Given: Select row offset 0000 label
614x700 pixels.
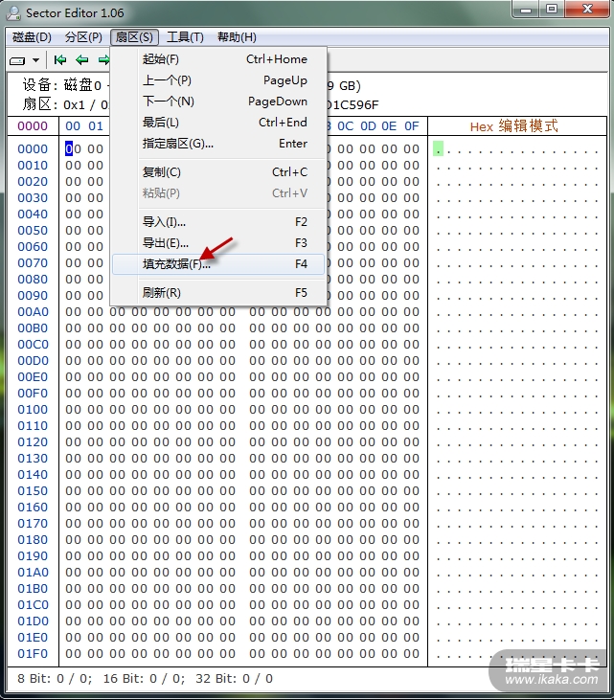Looking at the screenshot, I should point(33,149).
